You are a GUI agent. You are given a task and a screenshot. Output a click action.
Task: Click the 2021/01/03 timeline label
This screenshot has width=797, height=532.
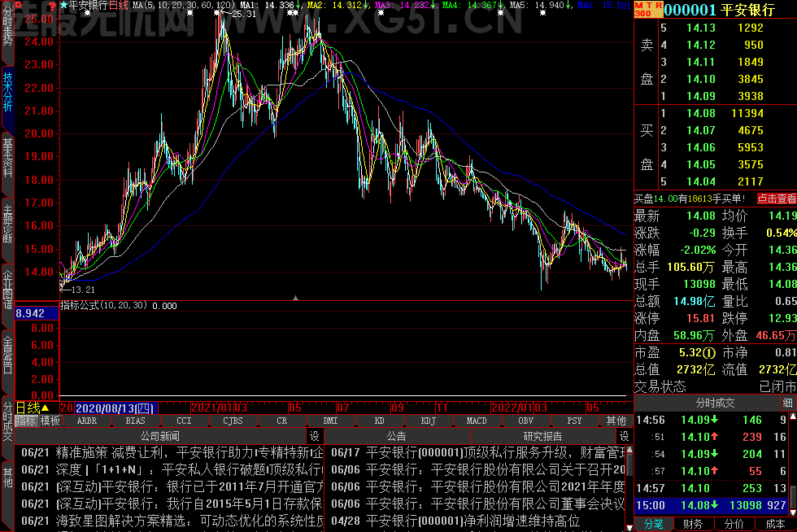point(219,408)
